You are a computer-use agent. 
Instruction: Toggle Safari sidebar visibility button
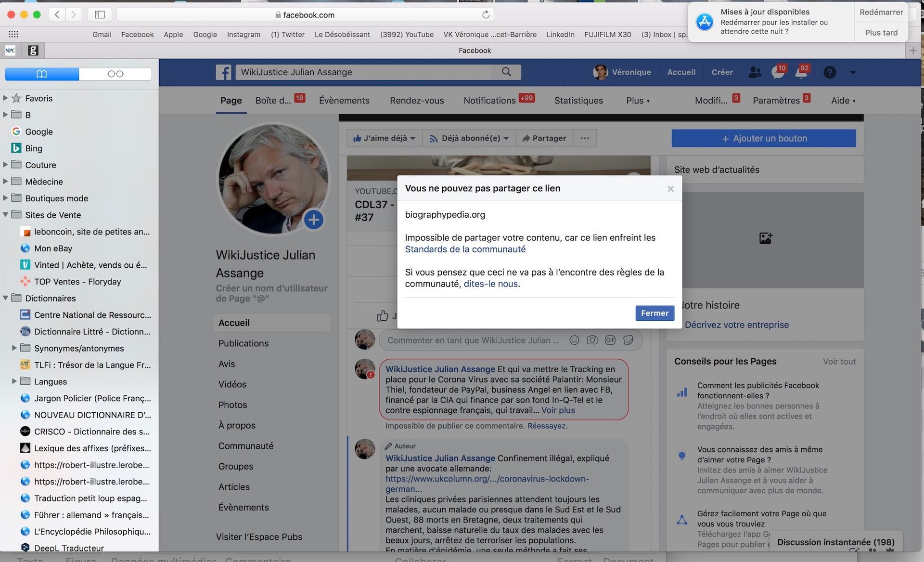point(100,14)
